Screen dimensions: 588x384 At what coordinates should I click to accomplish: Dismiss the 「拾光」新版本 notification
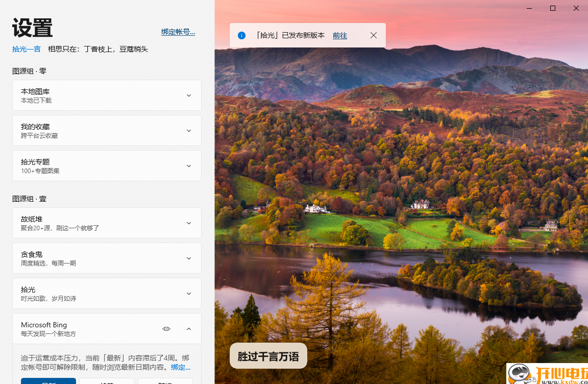tap(374, 35)
